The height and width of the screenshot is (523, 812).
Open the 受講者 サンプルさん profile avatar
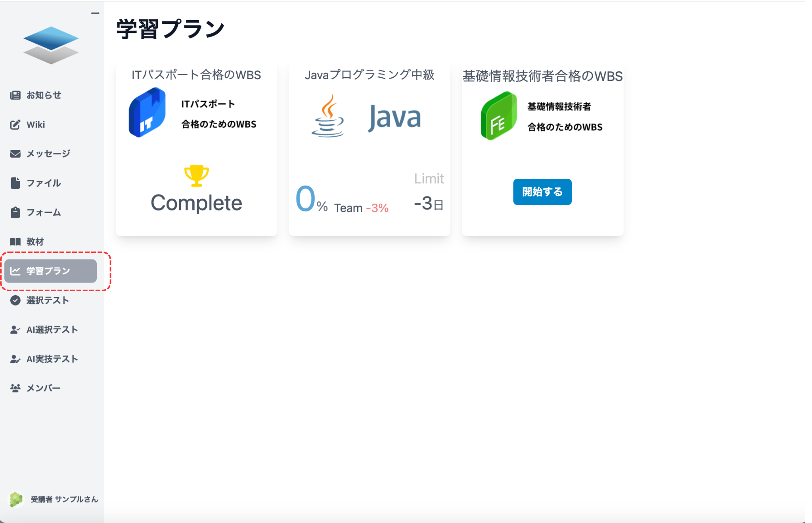[16, 499]
